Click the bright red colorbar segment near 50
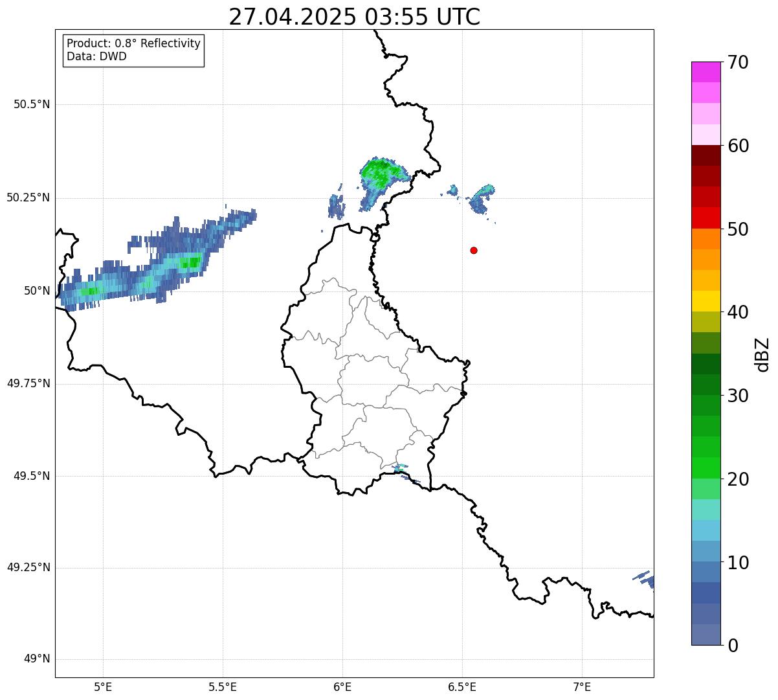This screenshot has width=778, height=700. (x=706, y=218)
